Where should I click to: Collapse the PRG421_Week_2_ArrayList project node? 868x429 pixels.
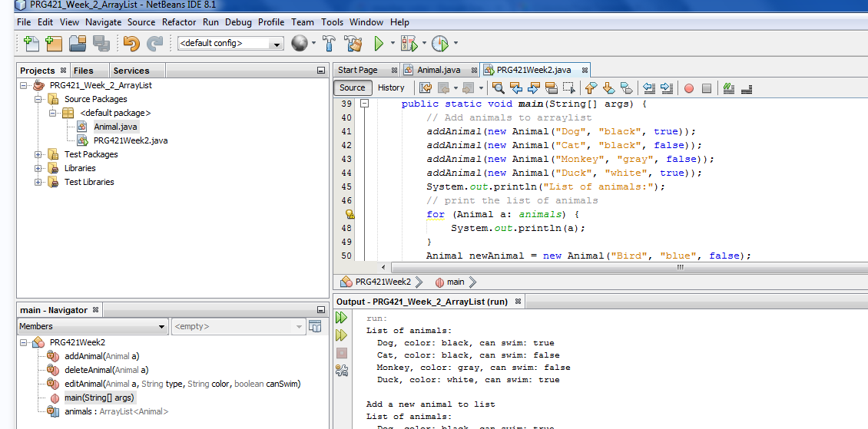tap(24, 86)
